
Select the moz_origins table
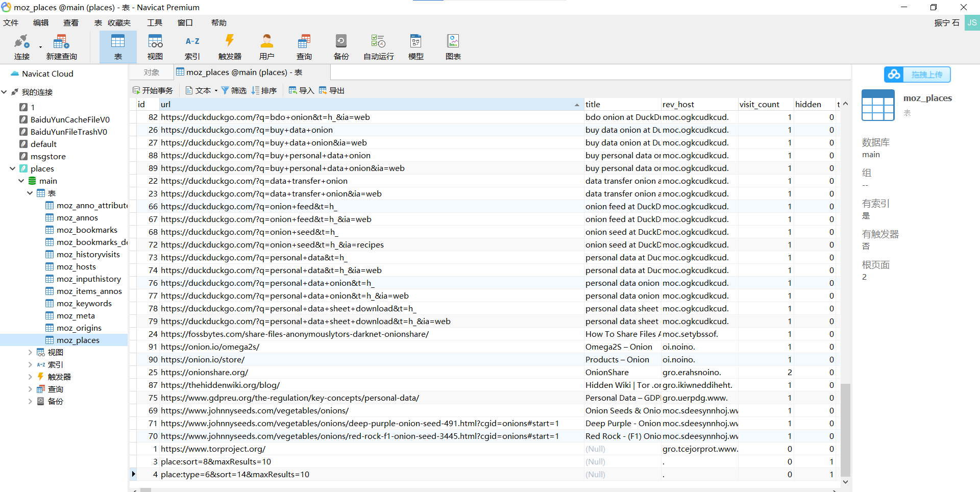pos(79,328)
